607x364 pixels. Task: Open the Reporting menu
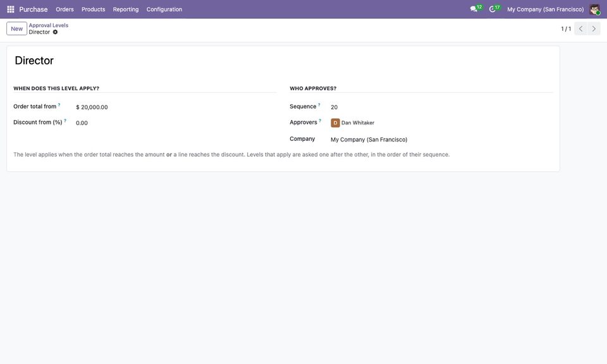coord(126,9)
